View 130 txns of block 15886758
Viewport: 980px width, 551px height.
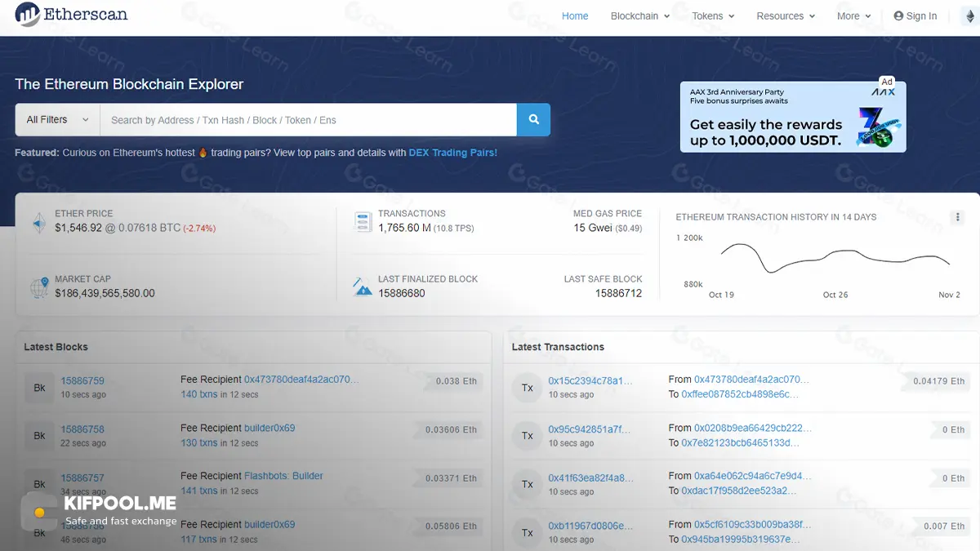(199, 442)
